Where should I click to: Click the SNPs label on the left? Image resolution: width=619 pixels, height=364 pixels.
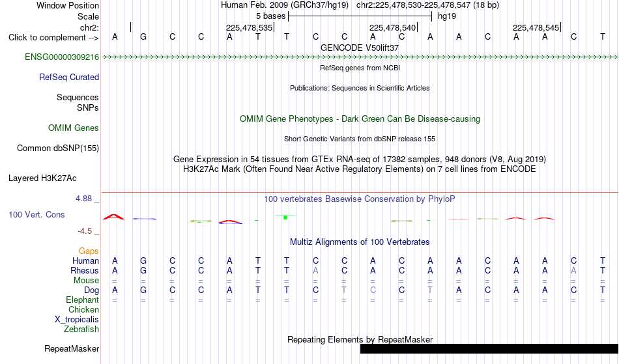pyautogui.click(x=88, y=107)
